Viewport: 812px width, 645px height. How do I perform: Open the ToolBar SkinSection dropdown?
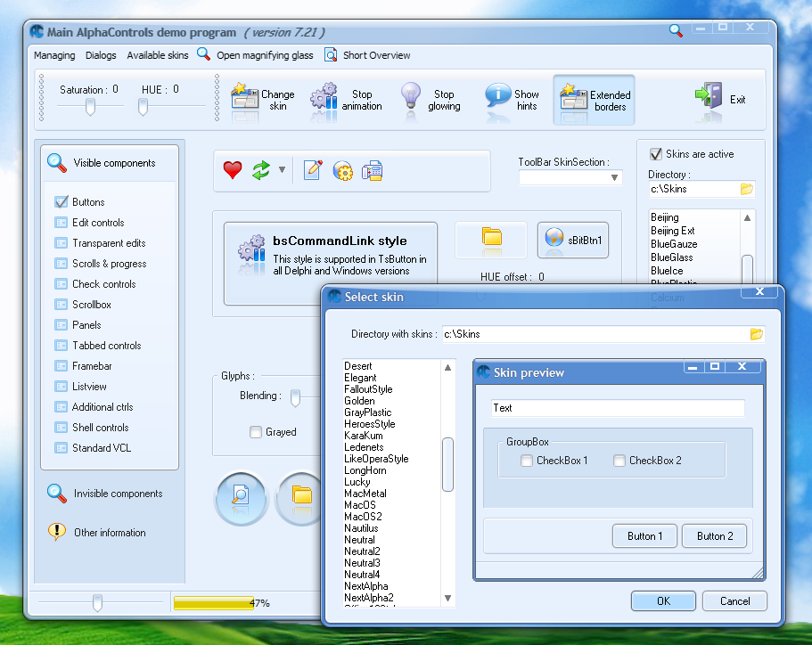point(614,177)
